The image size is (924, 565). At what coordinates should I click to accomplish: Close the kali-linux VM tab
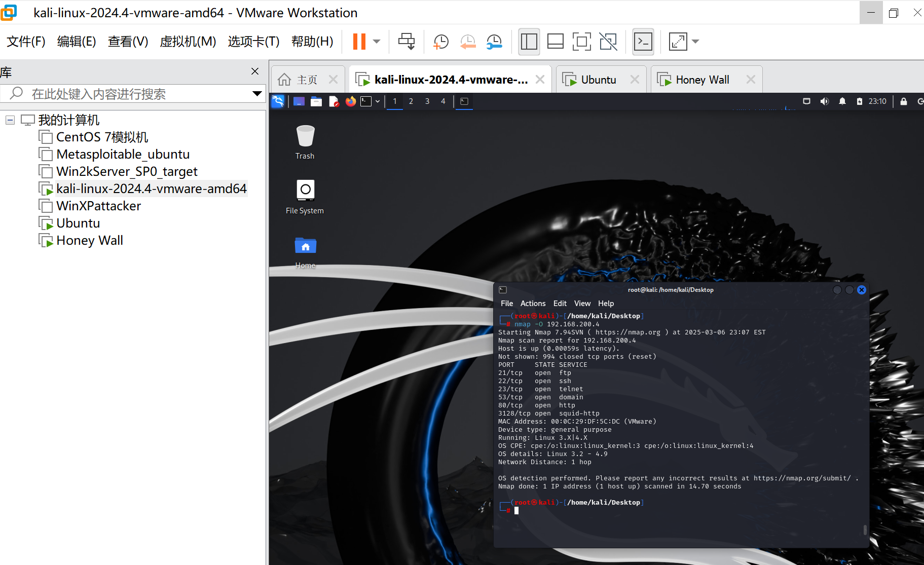(x=540, y=80)
